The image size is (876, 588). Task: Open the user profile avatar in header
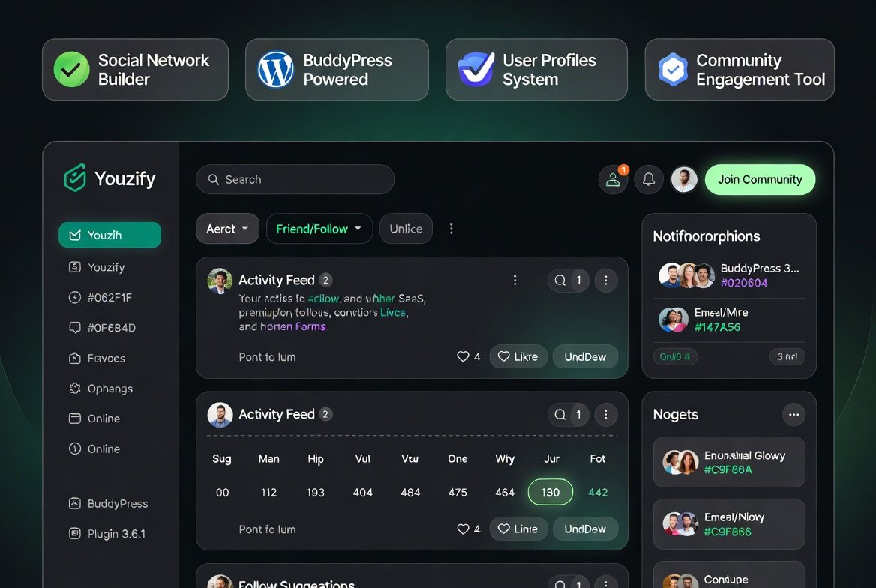coord(684,179)
